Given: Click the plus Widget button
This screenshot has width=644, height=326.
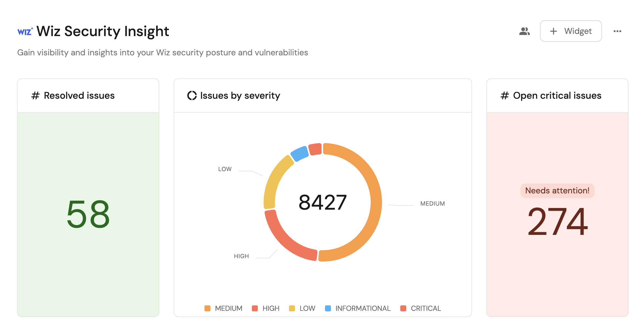Looking at the screenshot, I should pyautogui.click(x=571, y=31).
